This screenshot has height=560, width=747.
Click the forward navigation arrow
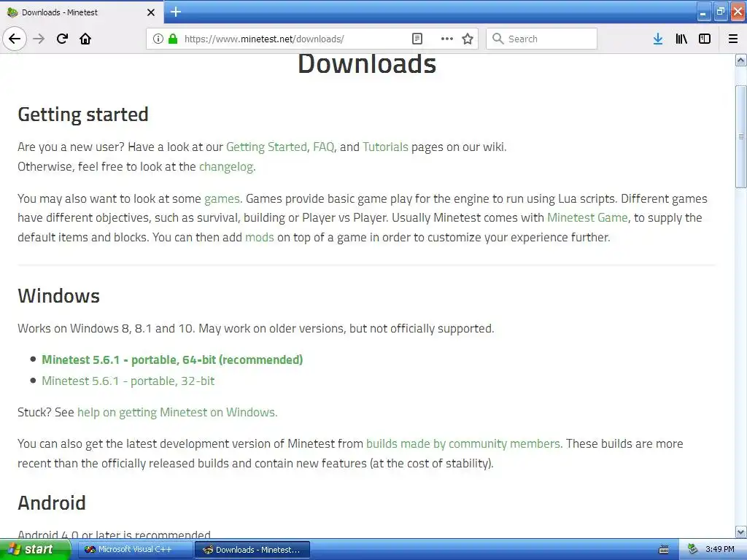[39, 39]
